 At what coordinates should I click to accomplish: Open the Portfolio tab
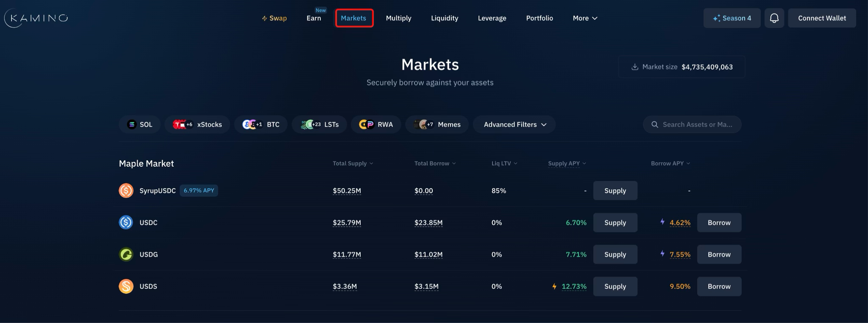coord(539,18)
